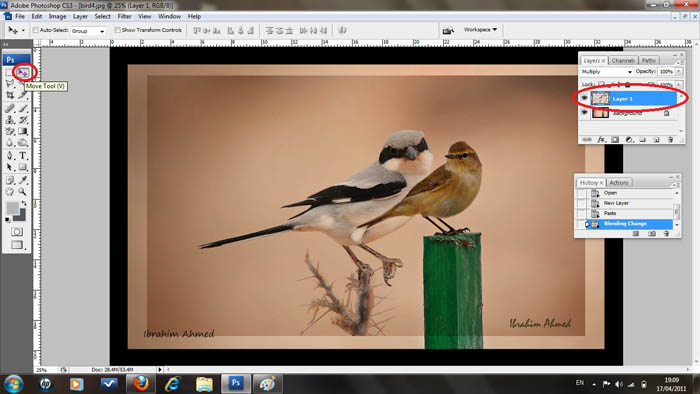700x394 pixels.
Task: Select the Move tool
Action: pos(23,72)
